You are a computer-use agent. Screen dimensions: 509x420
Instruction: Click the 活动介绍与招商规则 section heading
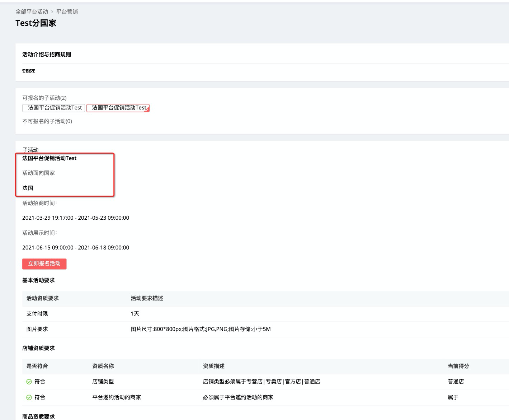(x=47, y=55)
